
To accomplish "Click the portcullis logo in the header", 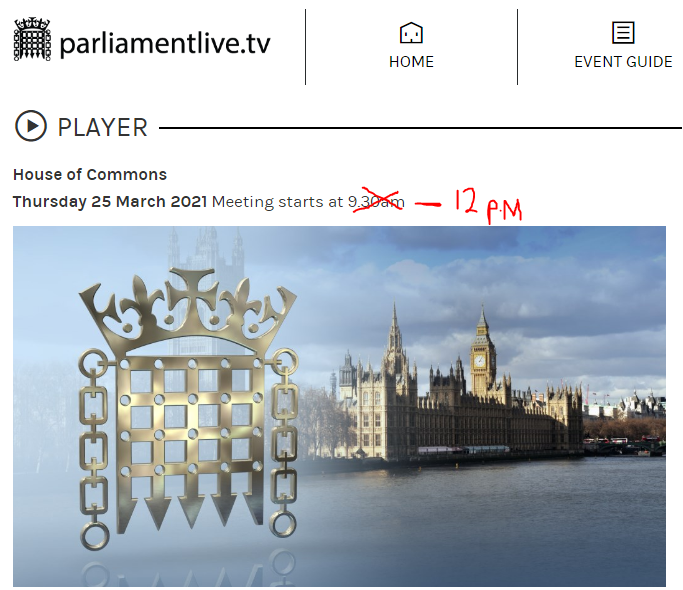I will (x=32, y=39).
